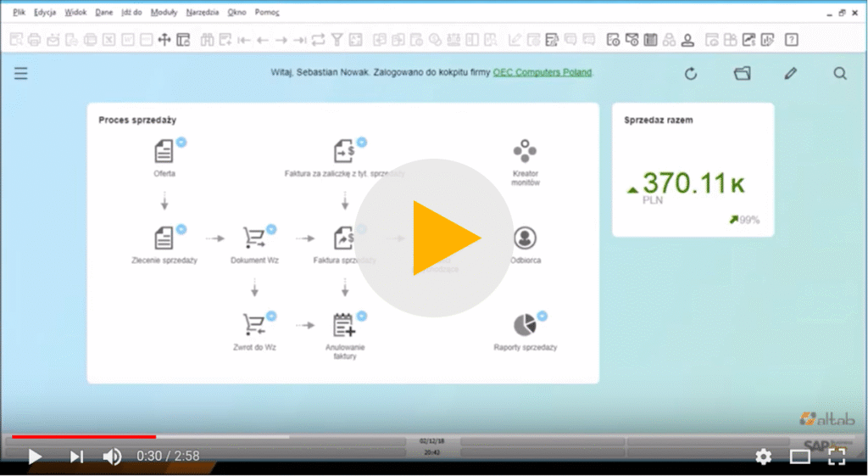868x476 pixels.
Task: Click the layout toolbar icon beside crosshair
Action: point(183,39)
